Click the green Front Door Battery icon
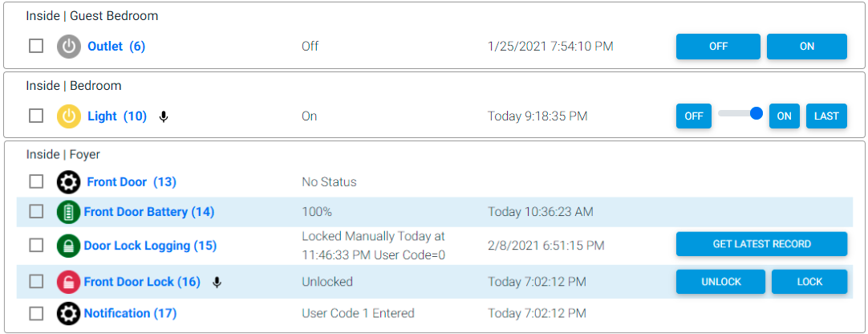 coord(69,212)
